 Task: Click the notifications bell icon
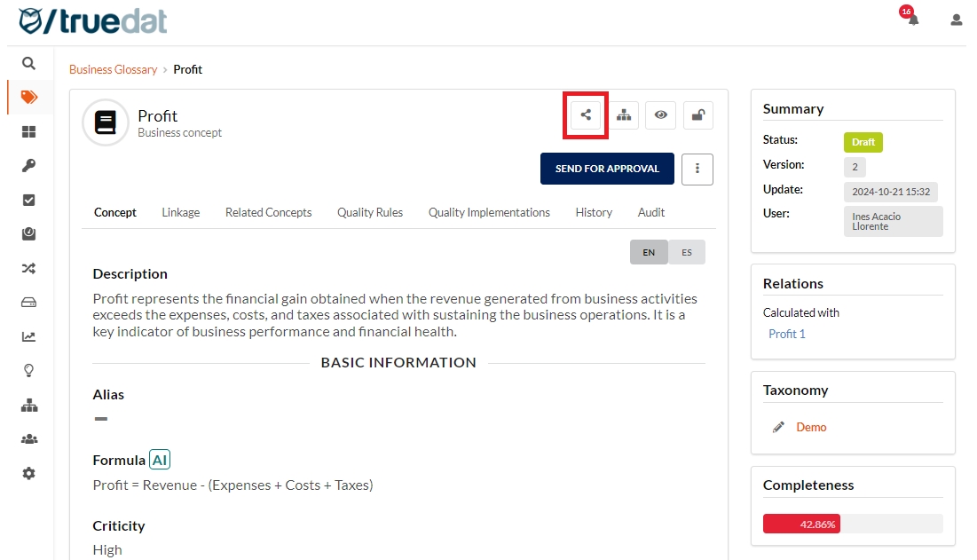point(913,20)
